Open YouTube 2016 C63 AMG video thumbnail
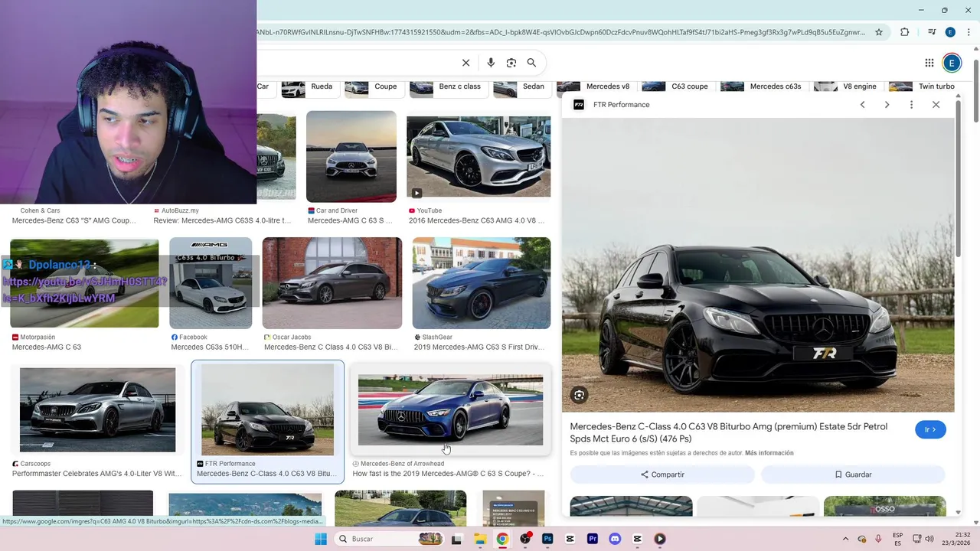Viewport: 980px width, 551px height. 479,157
